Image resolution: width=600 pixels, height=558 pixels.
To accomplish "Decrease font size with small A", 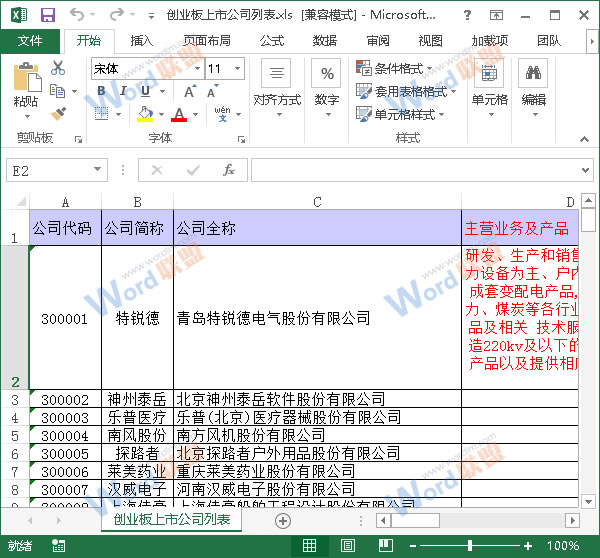I will (212, 92).
